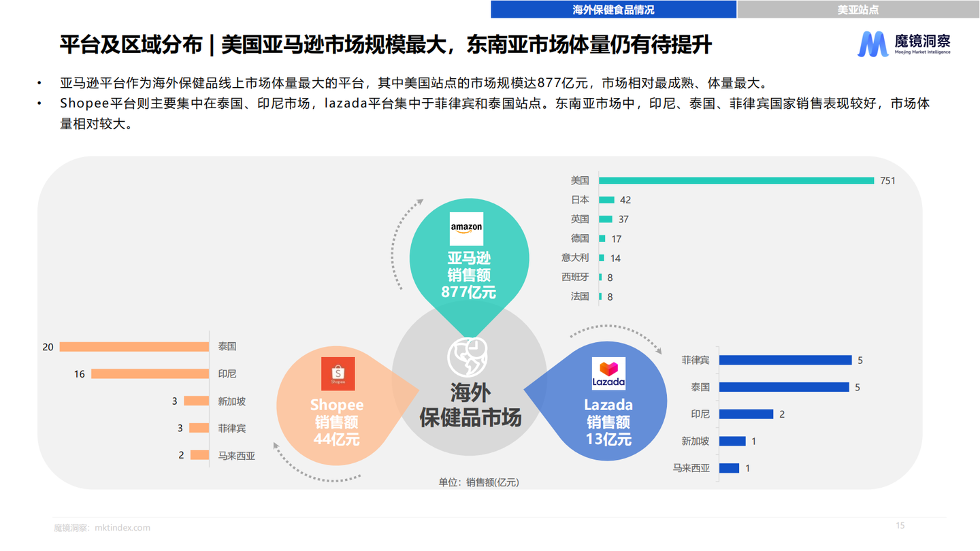Viewport: 980px width, 551px height.
Task: Click the 菲律宾 bar in Lazada chart
Action: click(786, 360)
